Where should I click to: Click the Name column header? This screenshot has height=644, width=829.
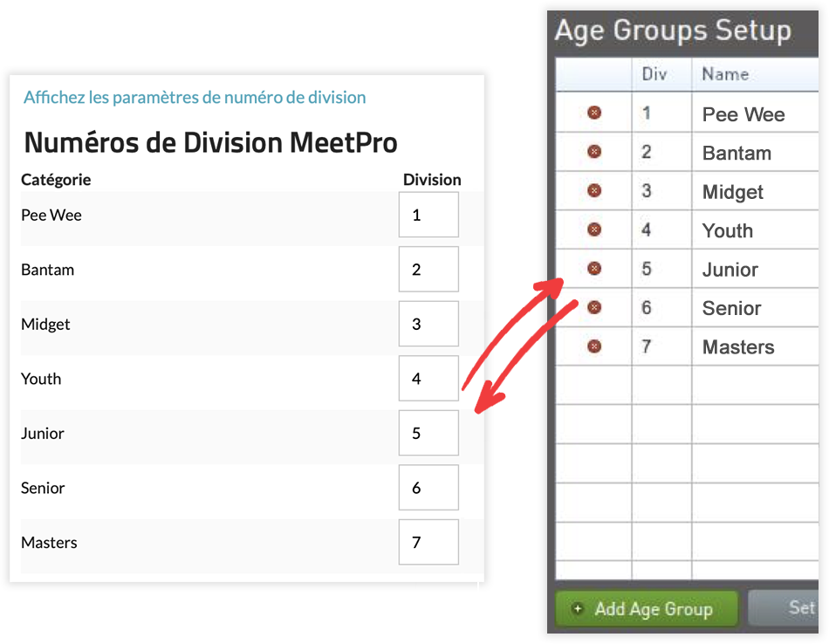click(726, 74)
